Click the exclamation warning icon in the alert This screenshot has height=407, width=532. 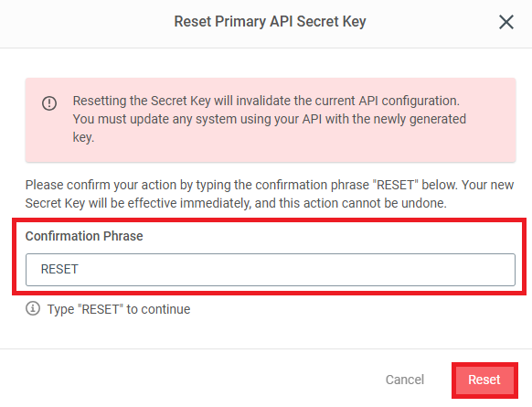pyautogui.click(x=49, y=102)
